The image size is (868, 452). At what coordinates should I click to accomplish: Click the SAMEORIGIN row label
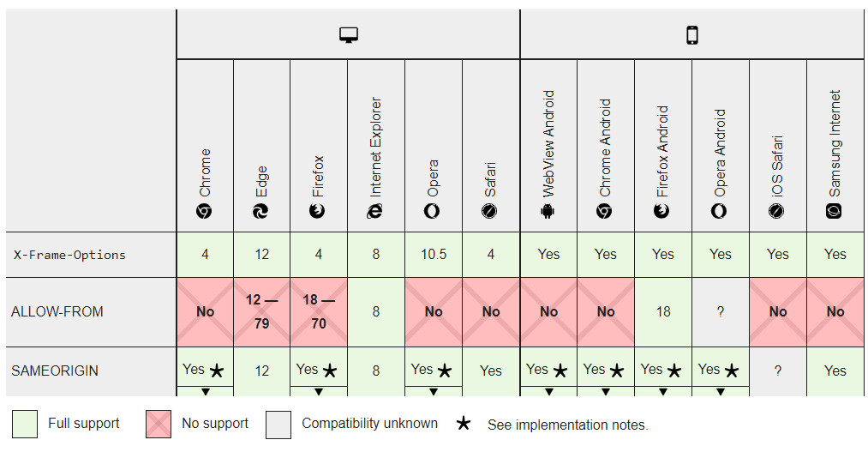(55, 371)
